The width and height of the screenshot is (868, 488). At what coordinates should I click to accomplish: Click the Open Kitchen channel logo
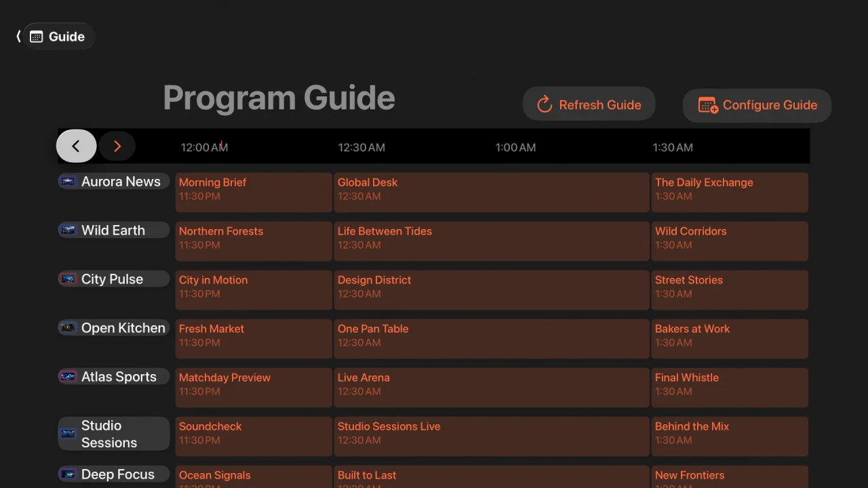click(68, 328)
